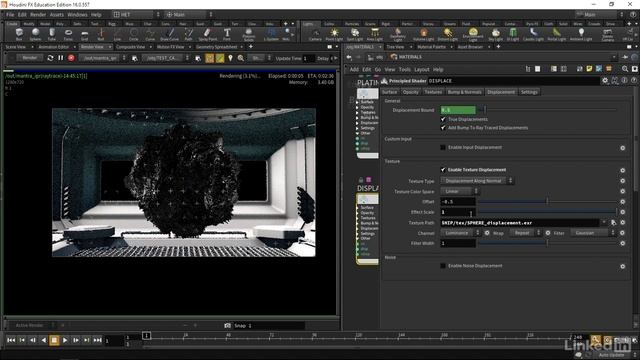
Task: Switch to the Bump & Normals tab
Action: click(x=464, y=92)
